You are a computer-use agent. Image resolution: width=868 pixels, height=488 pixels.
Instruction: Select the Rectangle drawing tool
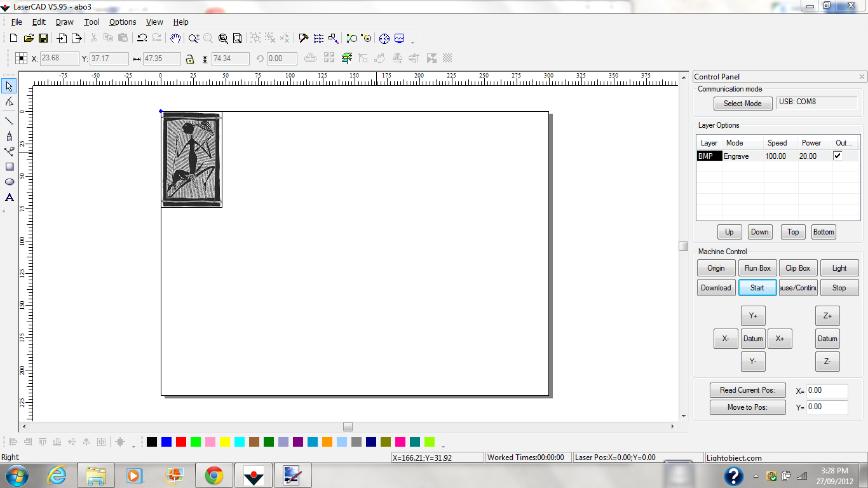point(10,166)
